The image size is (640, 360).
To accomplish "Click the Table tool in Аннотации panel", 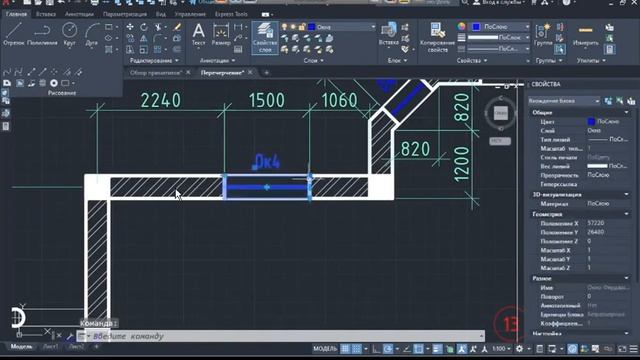I will [238, 50].
